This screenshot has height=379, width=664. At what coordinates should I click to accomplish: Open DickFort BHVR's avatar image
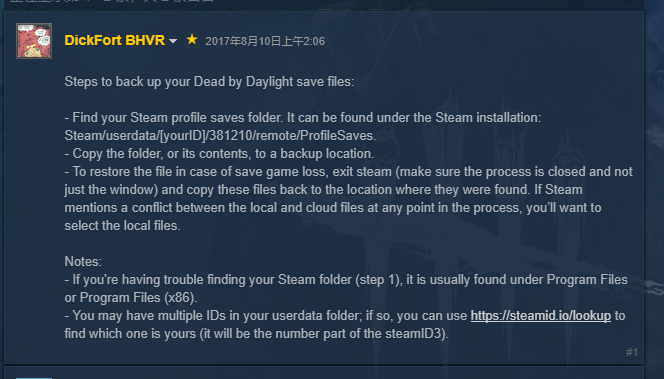pyautogui.click(x=34, y=41)
